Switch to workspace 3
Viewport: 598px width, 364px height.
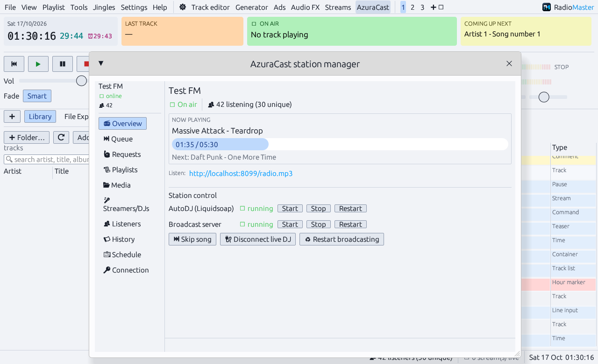pyautogui.click(x=422, y=7)
